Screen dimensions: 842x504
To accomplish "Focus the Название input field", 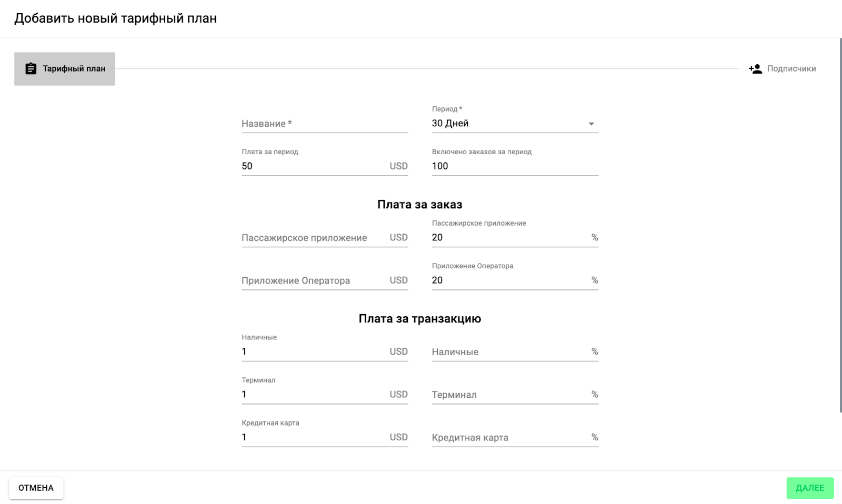I will coord(324,124).
